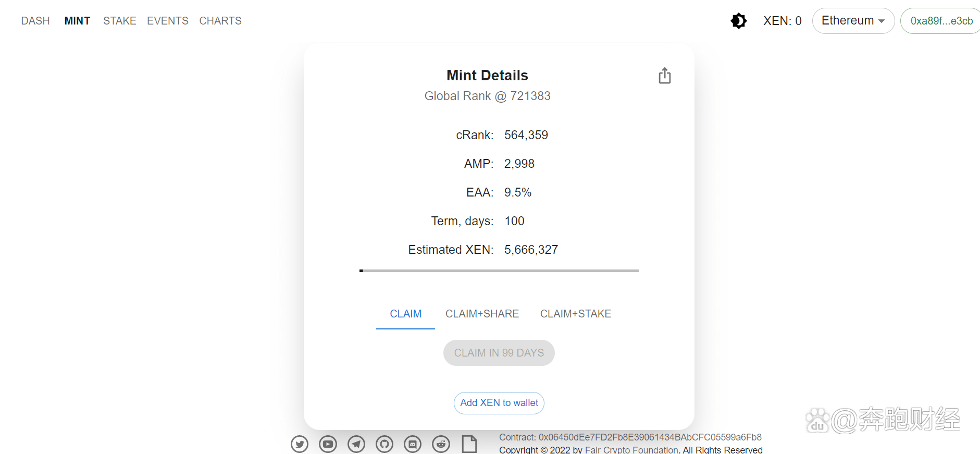Open the Telegram icon link
980x454 pixels.
(356, 444)
